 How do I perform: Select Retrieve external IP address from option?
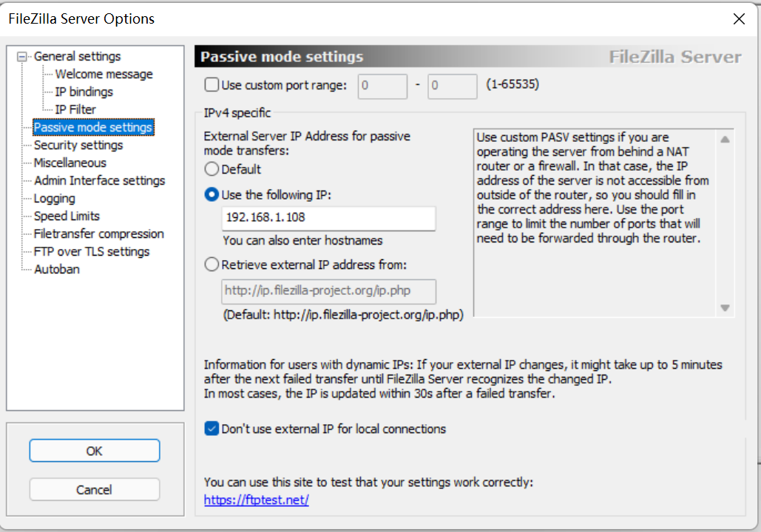[212, 265]
